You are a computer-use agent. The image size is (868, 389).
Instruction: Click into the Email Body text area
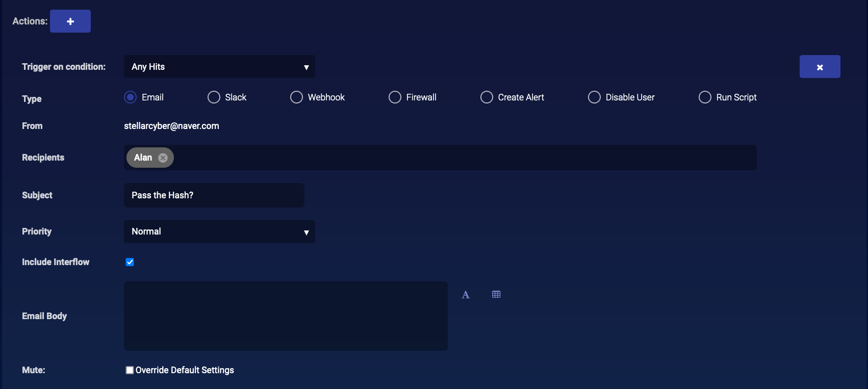(286, 316)
